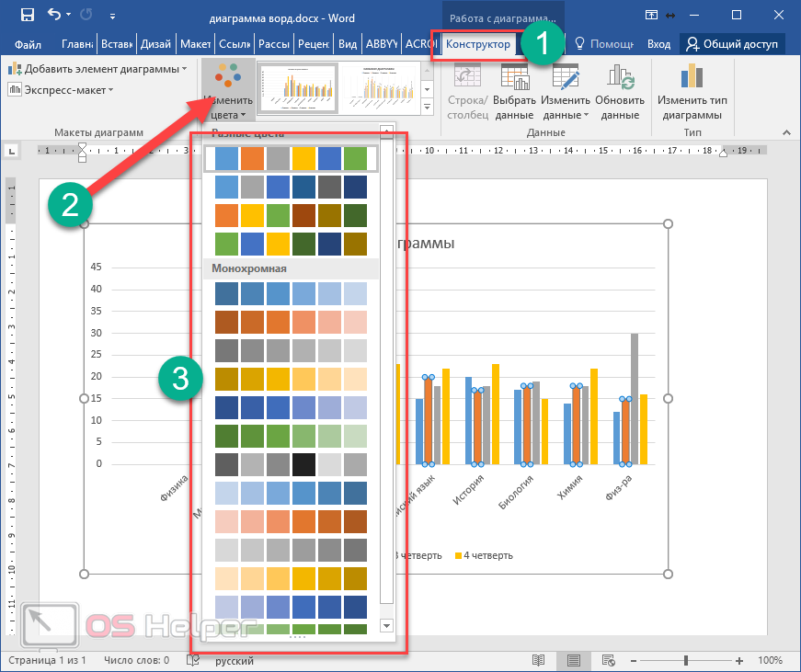Expand chart styles gallery with More arrow

coord(426,108)
